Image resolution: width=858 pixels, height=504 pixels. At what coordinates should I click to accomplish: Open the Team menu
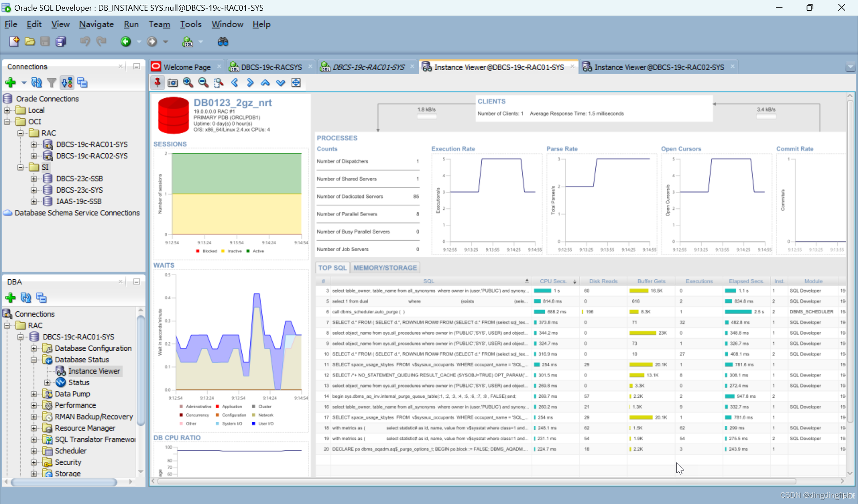159,24
